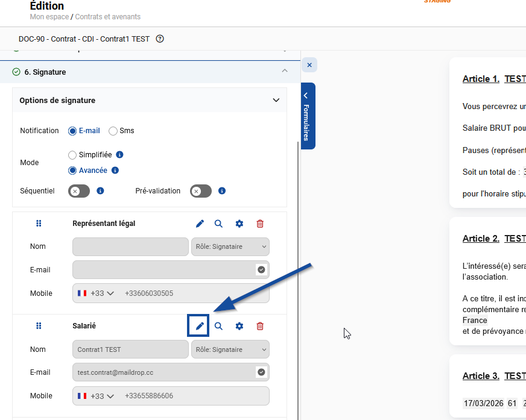
Task: Grab the Représentant légal drag handle
Action: (39, 224)
